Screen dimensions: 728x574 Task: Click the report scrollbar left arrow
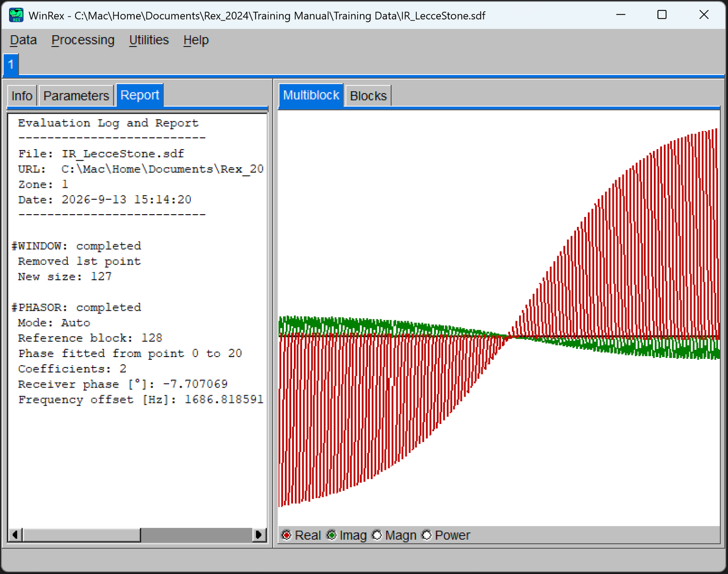(x=15, y=534)
